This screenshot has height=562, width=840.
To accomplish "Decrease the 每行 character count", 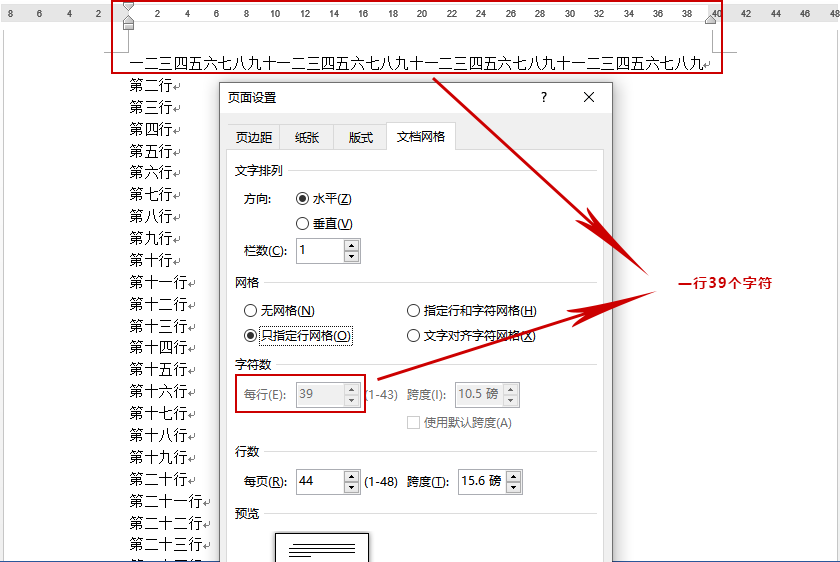I will coord(351,400).
